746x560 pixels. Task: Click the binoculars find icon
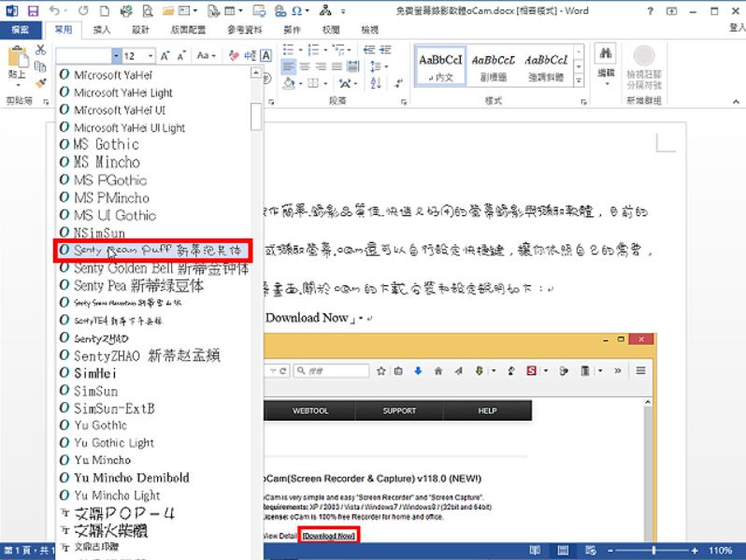[606, 53]
